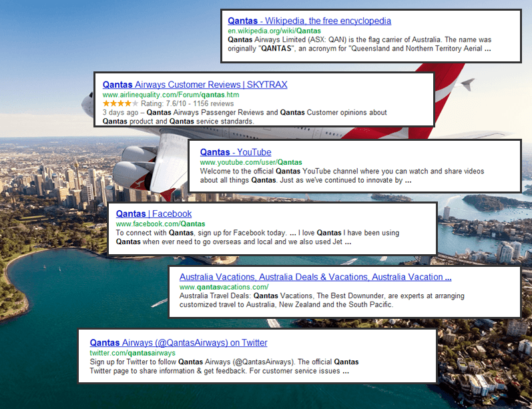Open the Qantas | Facebook result link

154,214
